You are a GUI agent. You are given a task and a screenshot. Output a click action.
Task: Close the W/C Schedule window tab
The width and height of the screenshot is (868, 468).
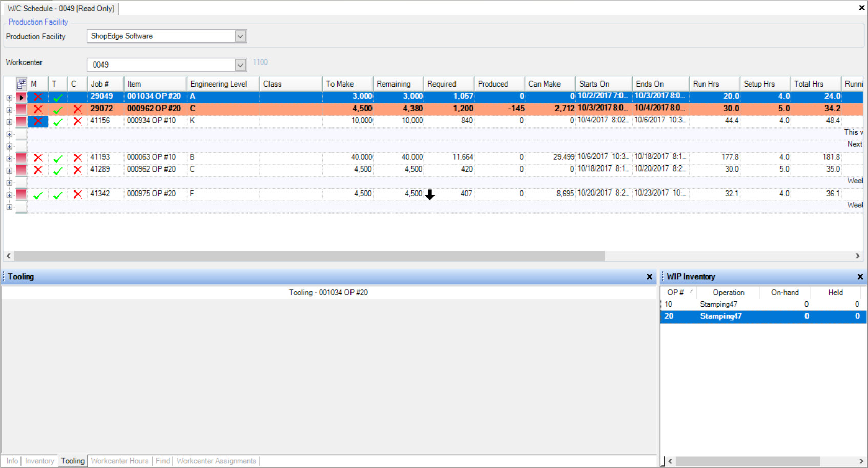[x=861, y=8]
